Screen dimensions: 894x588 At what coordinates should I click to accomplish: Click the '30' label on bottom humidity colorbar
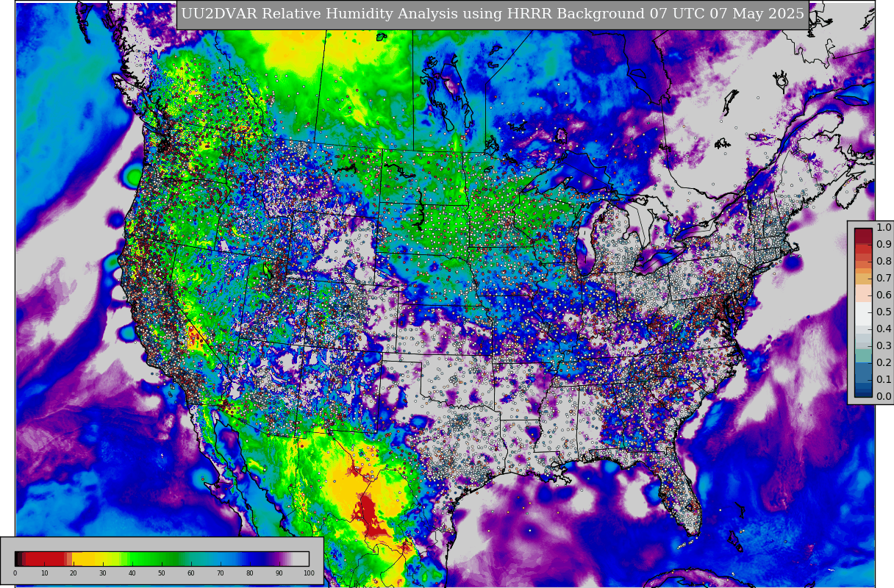click(103, 573)
